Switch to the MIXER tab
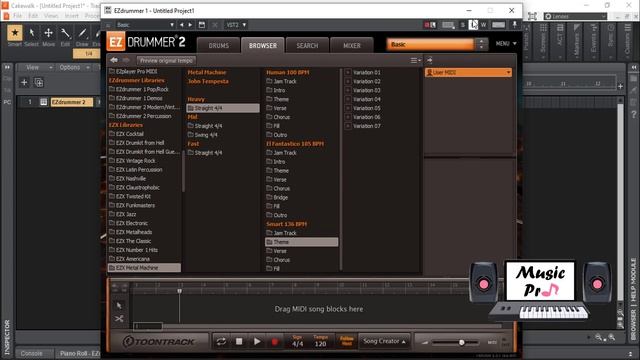 pyautogui.click(x=352, y=46)
